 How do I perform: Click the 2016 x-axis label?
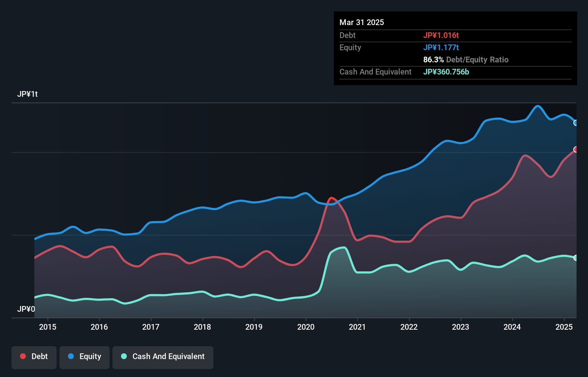[99, 327]
